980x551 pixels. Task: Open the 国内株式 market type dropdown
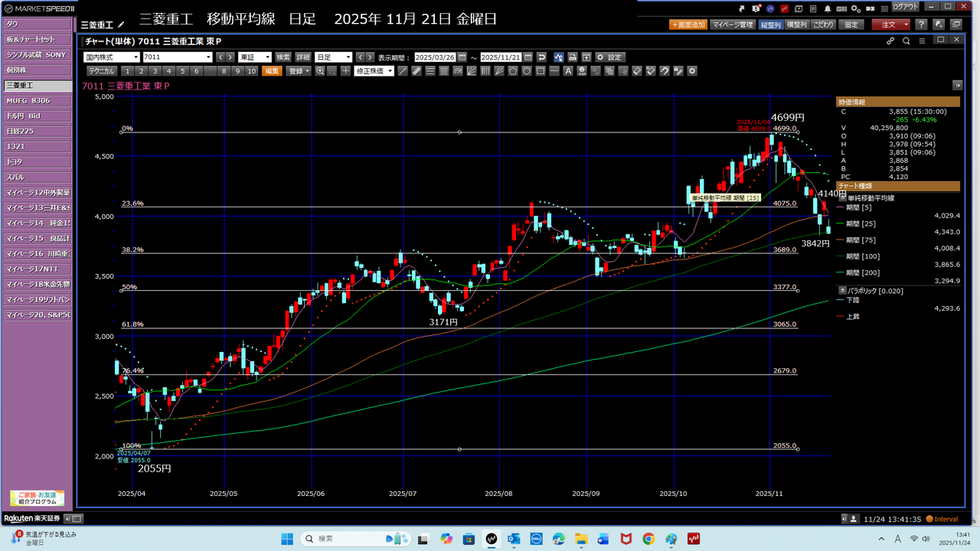coord(111,57)
